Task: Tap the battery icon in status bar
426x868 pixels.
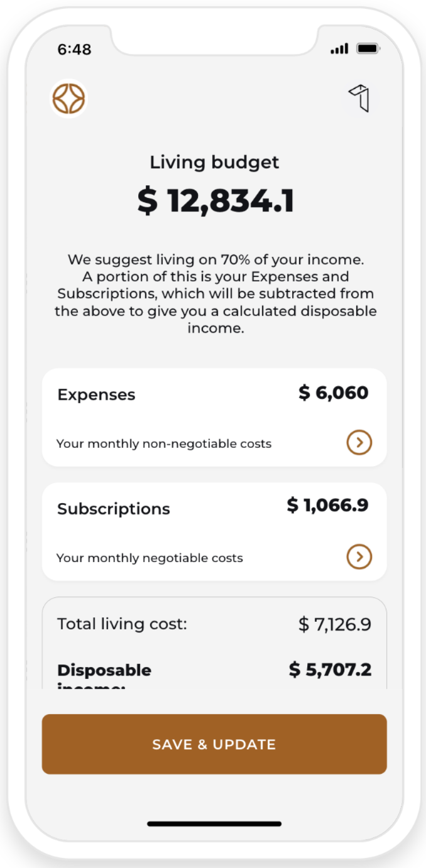Action: 367,49
